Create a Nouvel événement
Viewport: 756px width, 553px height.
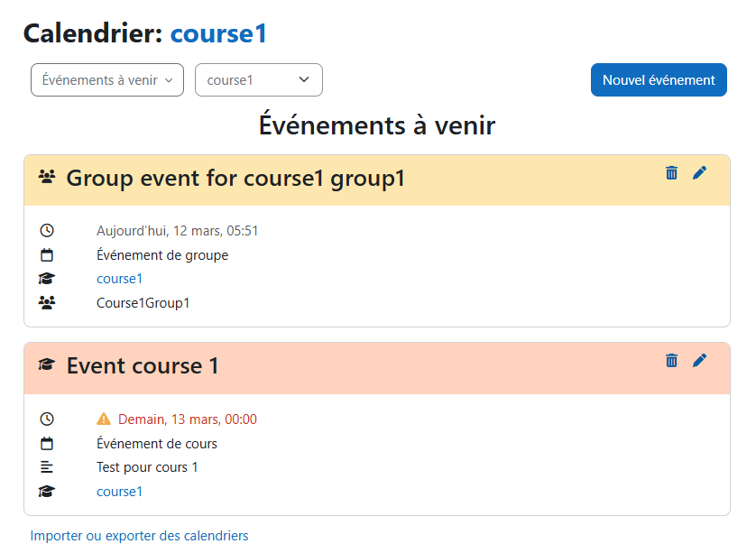point(659,80)
